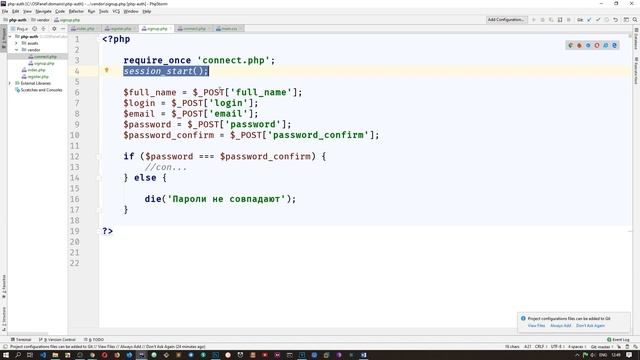The width and height of the screenshot is (640, 360).
Task: Open in Edge browser icon in editor
Action: click(x=614, y=45)
